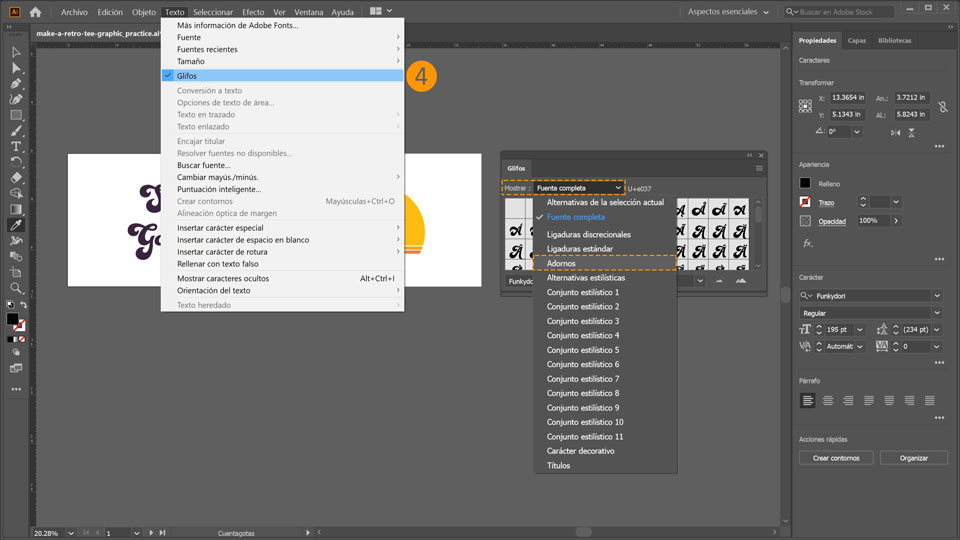The height and width of the screenshot is (540, 960).
Task: Click the Relleno fill color swatch
Action: pos(805,183)
